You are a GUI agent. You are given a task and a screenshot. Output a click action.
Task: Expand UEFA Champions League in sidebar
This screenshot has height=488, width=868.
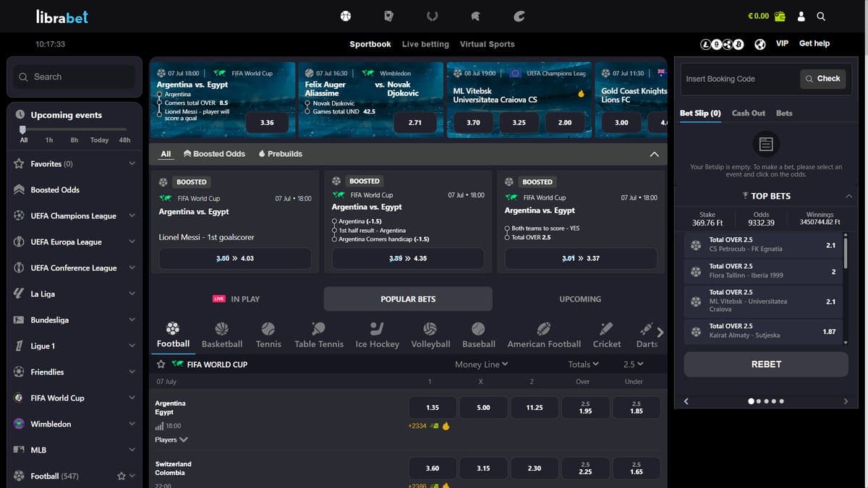pos(132,215)
